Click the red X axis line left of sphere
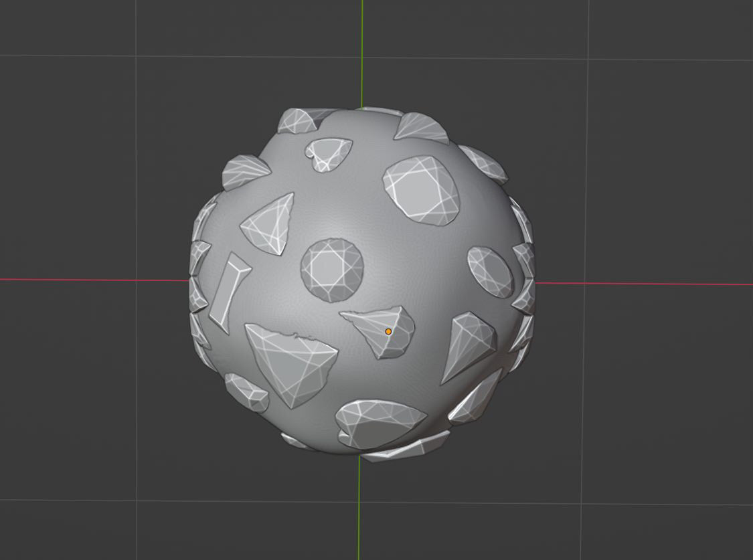 coord(94,280)
